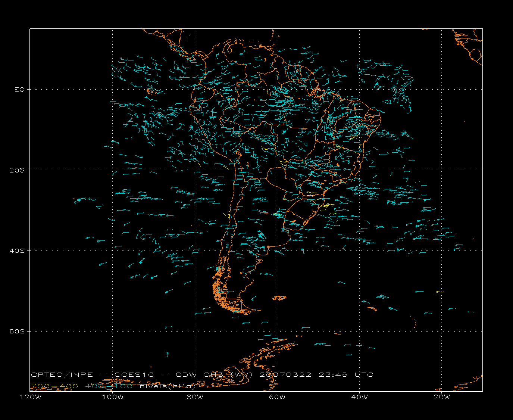Click the 20W longitude label
The width and height of the screenshot is (513, 420).
(x=442, y=397)
